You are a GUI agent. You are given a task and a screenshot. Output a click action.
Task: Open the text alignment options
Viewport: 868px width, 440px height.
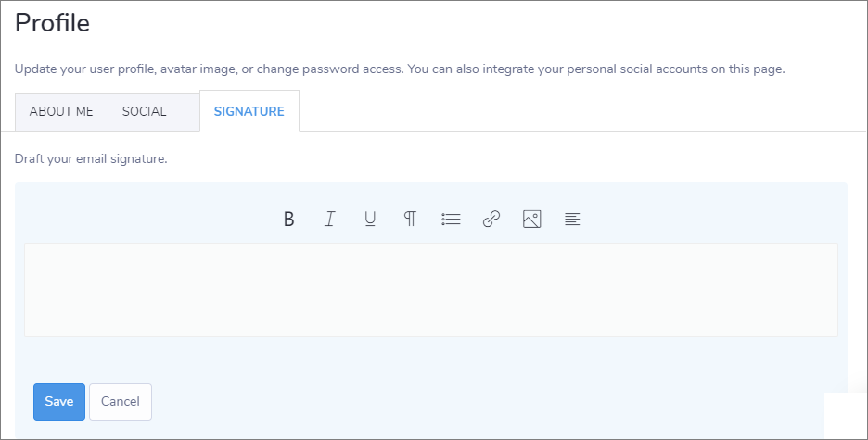(572, 220)
